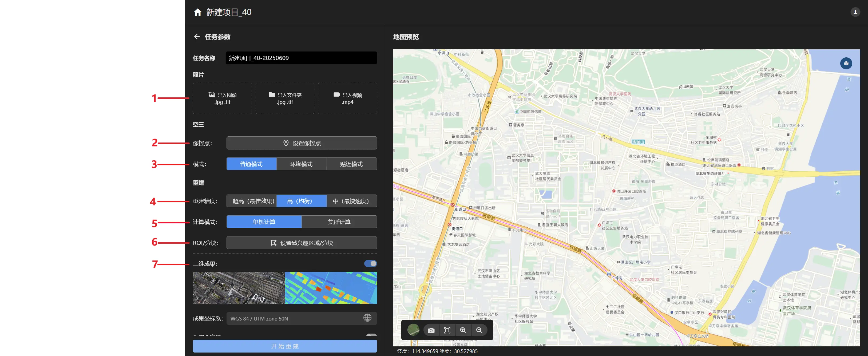Take map screenshot with camera icon
This screenshot has width=868, height=356.
[x=431, y=330]
